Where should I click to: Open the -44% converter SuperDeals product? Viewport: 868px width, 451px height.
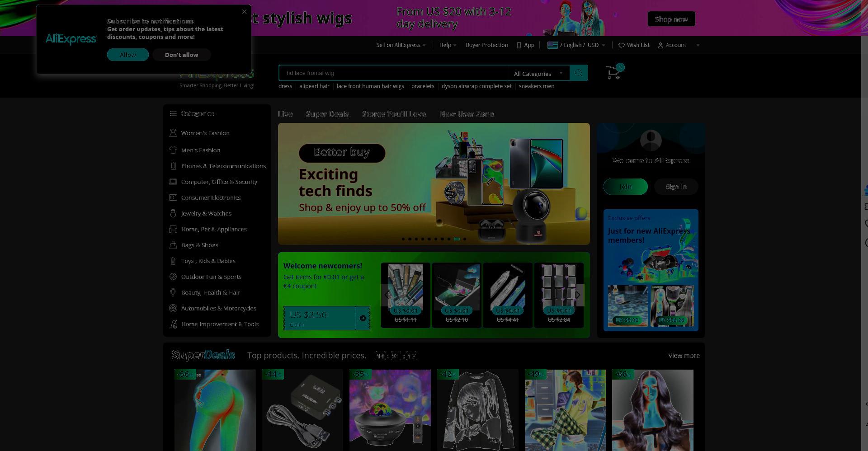pos(302,410)
